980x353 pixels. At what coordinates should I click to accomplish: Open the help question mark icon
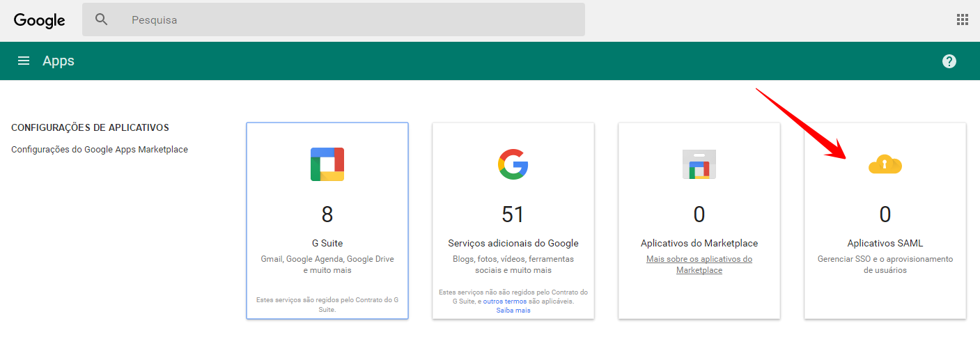tap(949, 61)
